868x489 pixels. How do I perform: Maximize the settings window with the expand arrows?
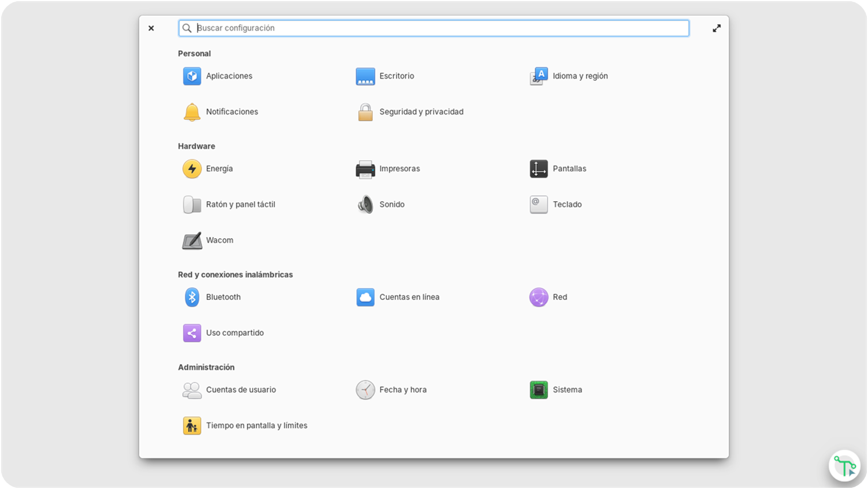[717, 28]
